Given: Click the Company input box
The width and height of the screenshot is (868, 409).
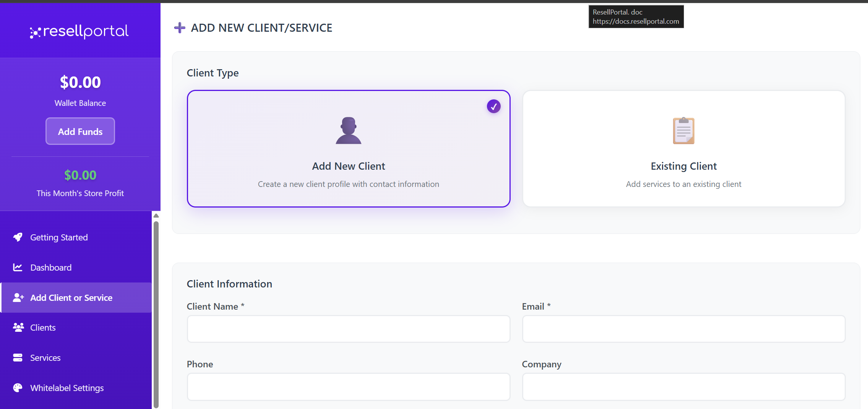Looking at the screenshot, I should [683, 386].
